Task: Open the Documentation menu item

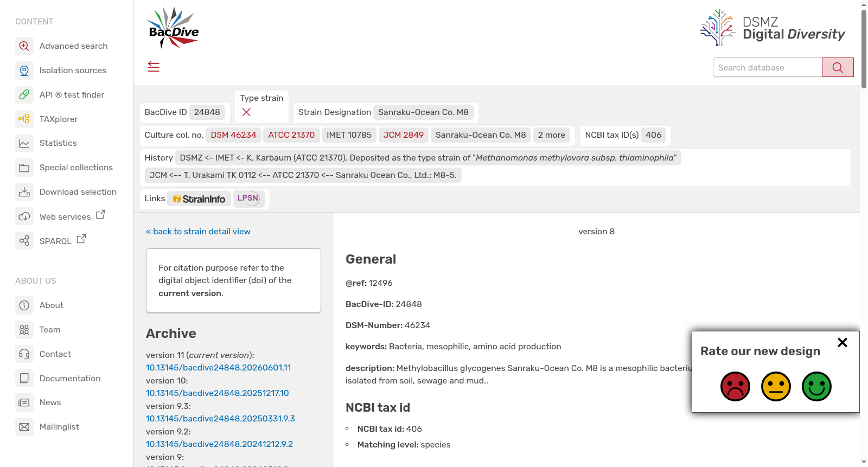Action: point(70,379)
